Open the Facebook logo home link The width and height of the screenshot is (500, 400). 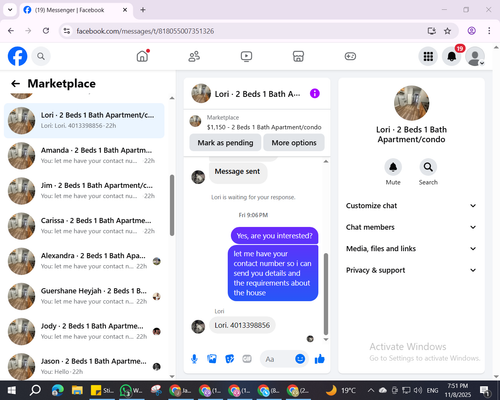pyautogui.click(x=17, y=56)
